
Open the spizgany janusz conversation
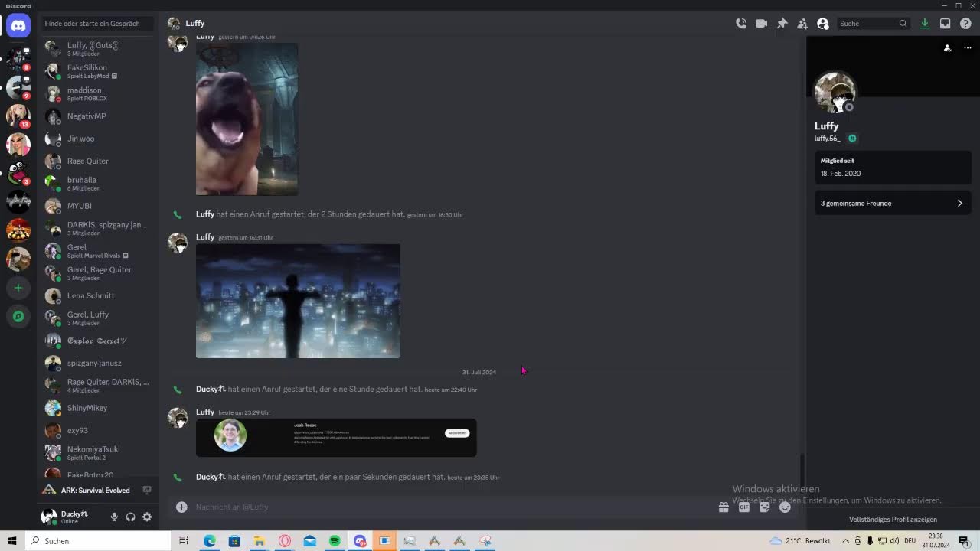[98, 363]
